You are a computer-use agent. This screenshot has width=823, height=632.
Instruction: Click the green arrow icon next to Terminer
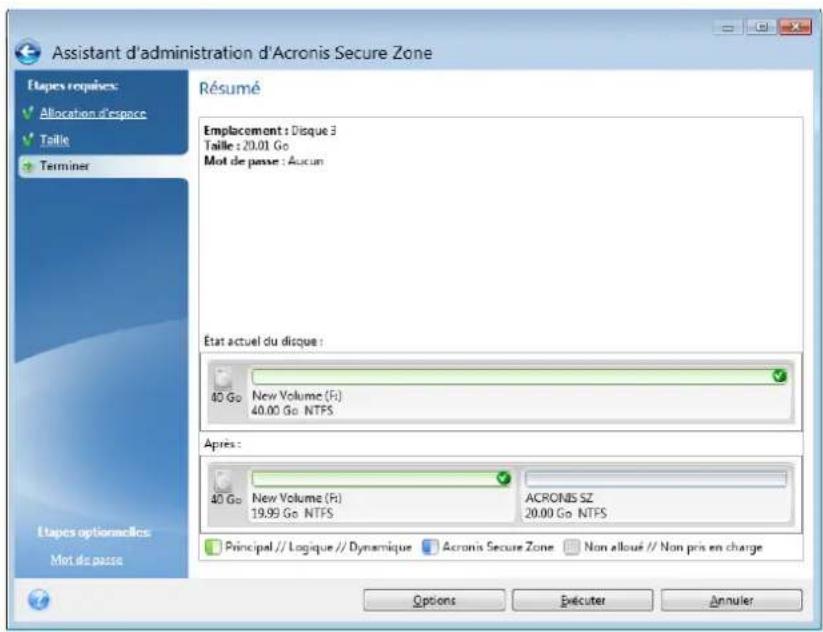(29, 166)
